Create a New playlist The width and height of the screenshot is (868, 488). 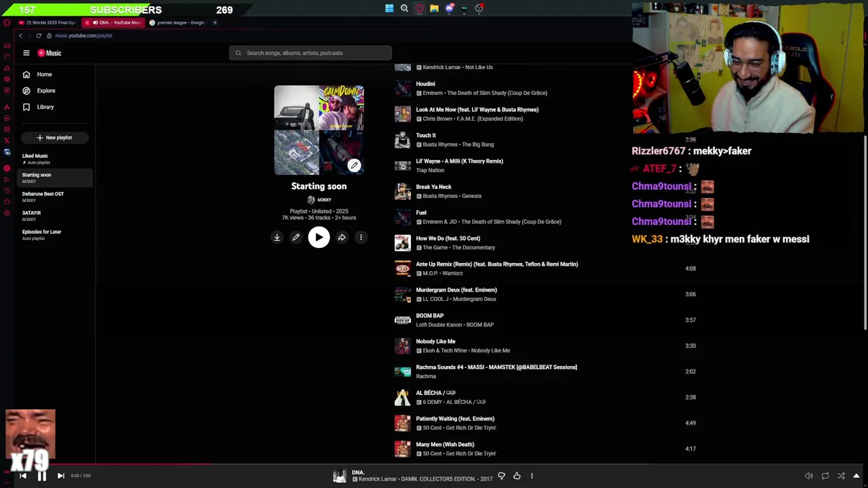point(54,138)
